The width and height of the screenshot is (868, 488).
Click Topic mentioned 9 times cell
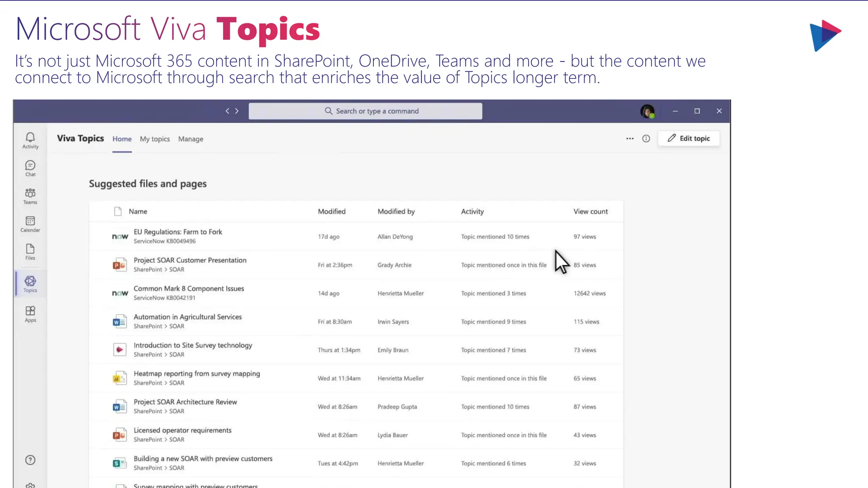[493, 322]
